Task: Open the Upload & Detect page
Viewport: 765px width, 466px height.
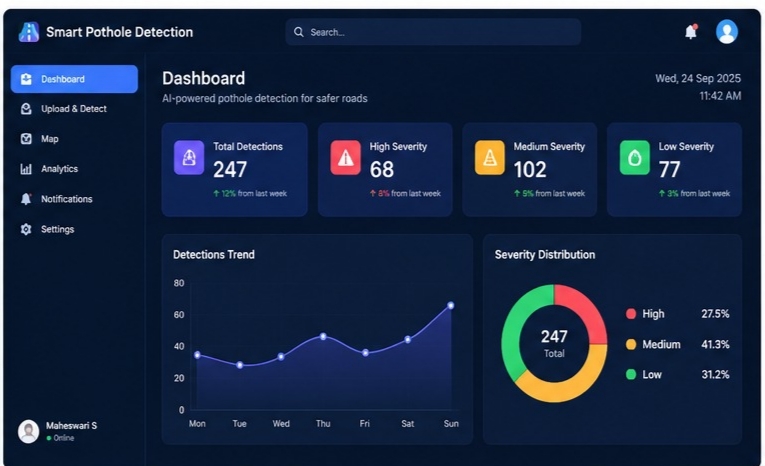Action: (x=74, y=109)
